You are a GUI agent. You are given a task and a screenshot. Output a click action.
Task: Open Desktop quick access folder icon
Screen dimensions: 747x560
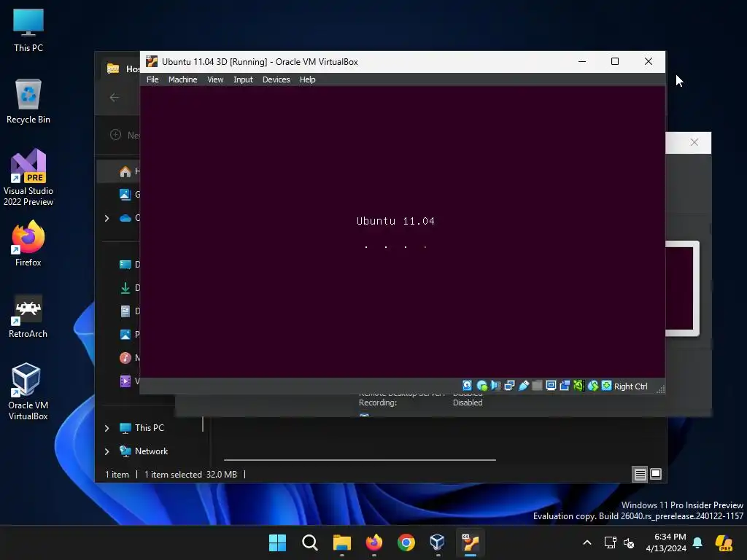(x=125, y=264)
